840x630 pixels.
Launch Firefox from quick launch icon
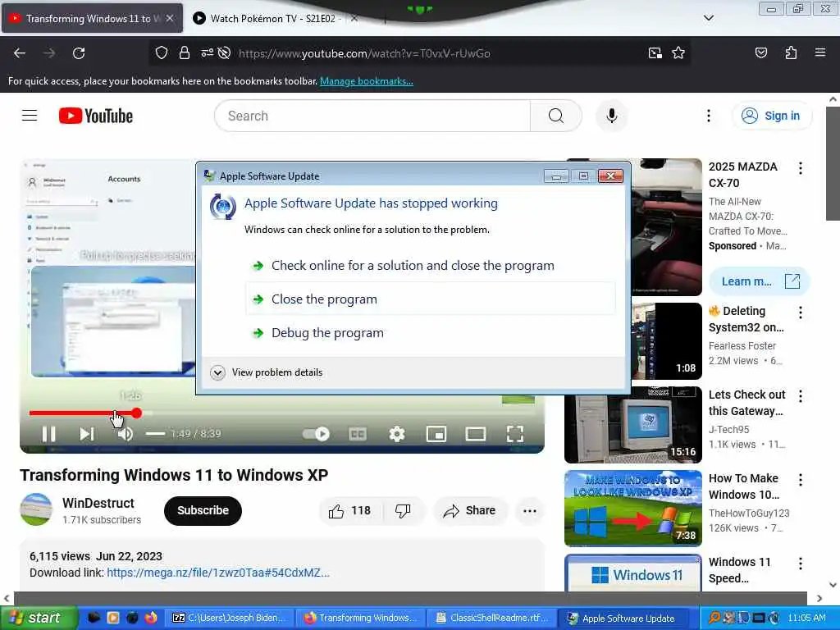tap(151, 618)
